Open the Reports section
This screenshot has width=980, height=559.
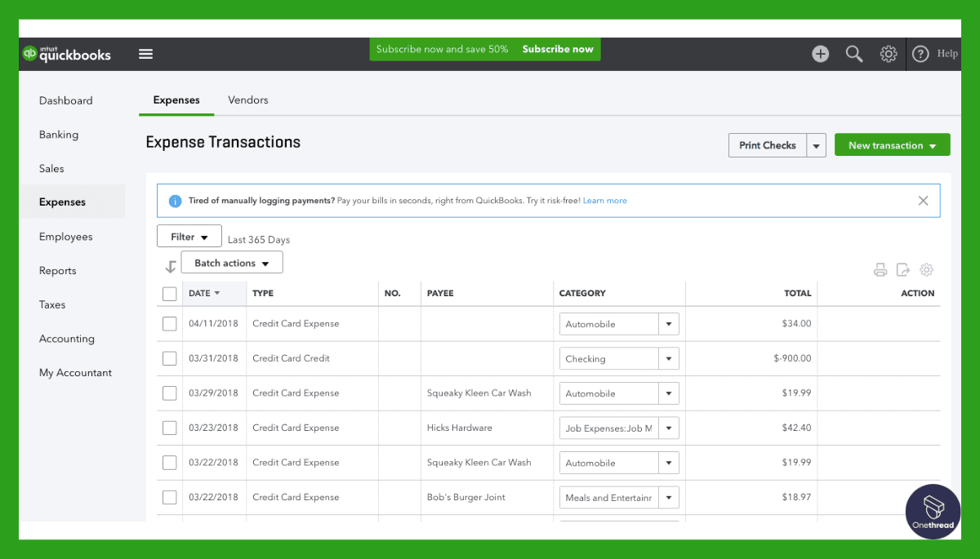58,271
